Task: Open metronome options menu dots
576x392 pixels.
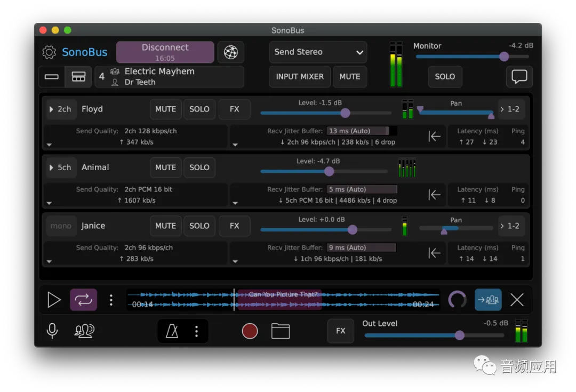Action: [x=196, y=331]
